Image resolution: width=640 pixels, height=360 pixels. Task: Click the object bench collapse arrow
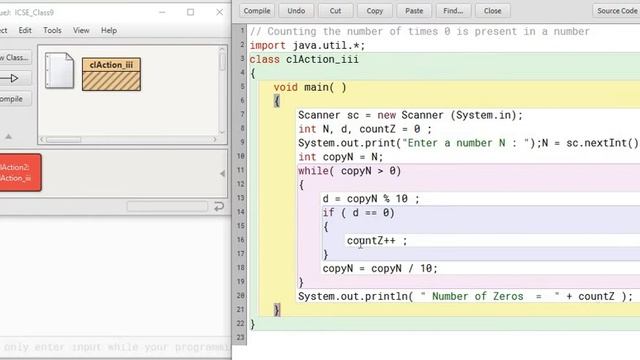pos(222,173)
